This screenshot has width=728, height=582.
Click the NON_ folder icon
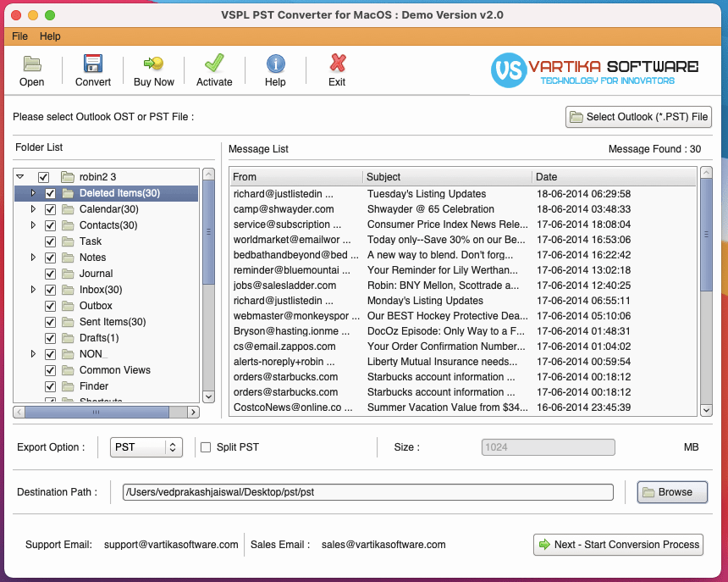[x=69, y=354]
